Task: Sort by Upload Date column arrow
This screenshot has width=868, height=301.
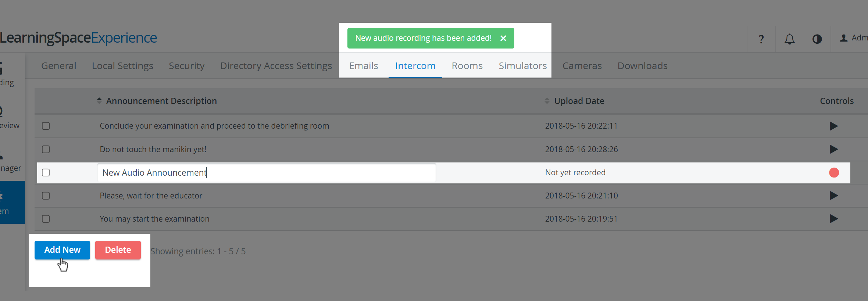Action: 547,101
